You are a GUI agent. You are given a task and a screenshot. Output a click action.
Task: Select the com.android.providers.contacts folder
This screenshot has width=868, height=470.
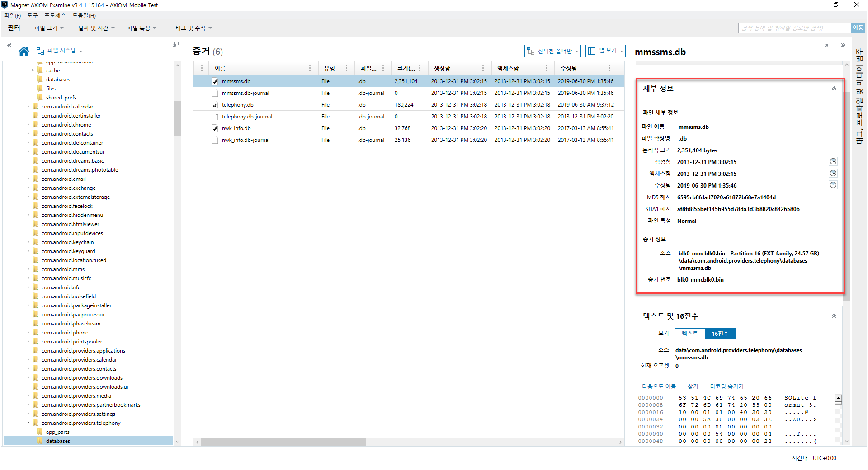(79, 369)
